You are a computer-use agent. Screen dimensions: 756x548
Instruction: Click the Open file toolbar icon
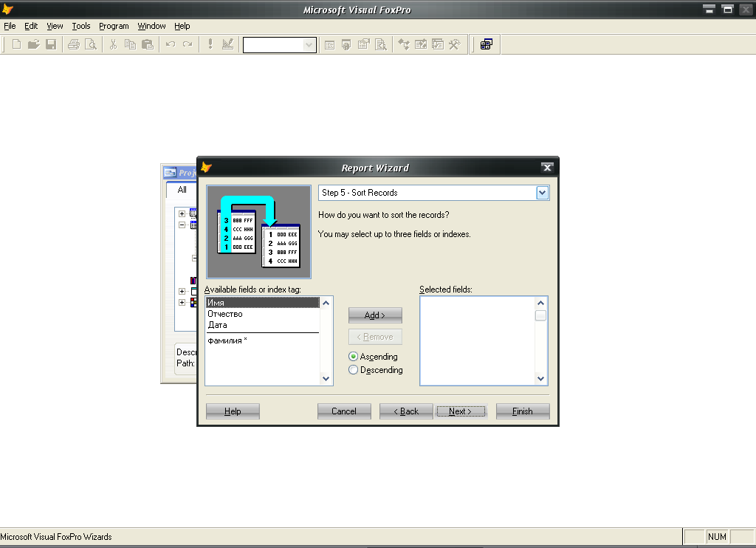point(33,45)
